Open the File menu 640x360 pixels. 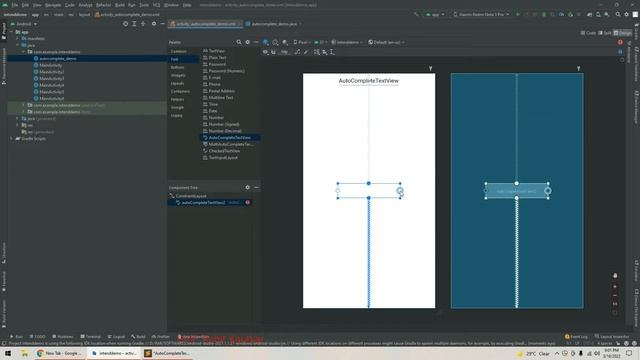click(15, 5)
